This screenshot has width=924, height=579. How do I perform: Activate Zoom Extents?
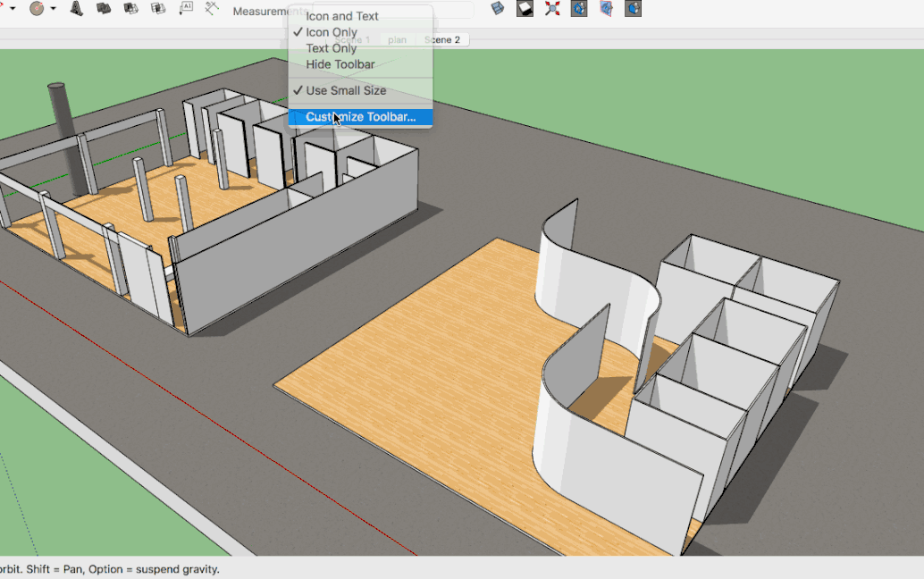click(551, 10)
